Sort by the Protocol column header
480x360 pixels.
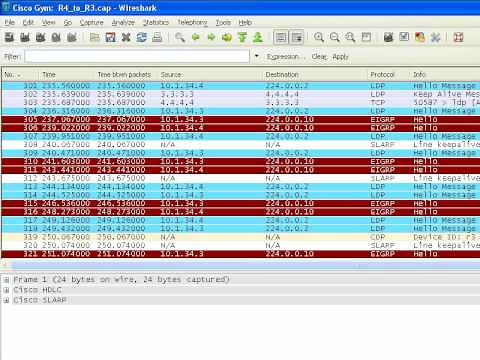(x=389, y=75)
